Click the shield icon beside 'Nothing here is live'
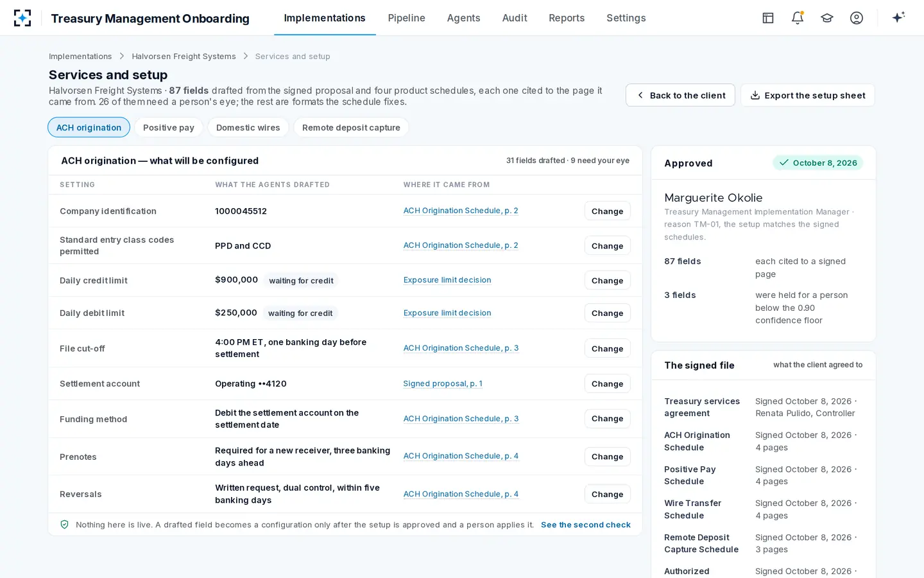Viewport: 924px width, 578px height. (64, 525)
